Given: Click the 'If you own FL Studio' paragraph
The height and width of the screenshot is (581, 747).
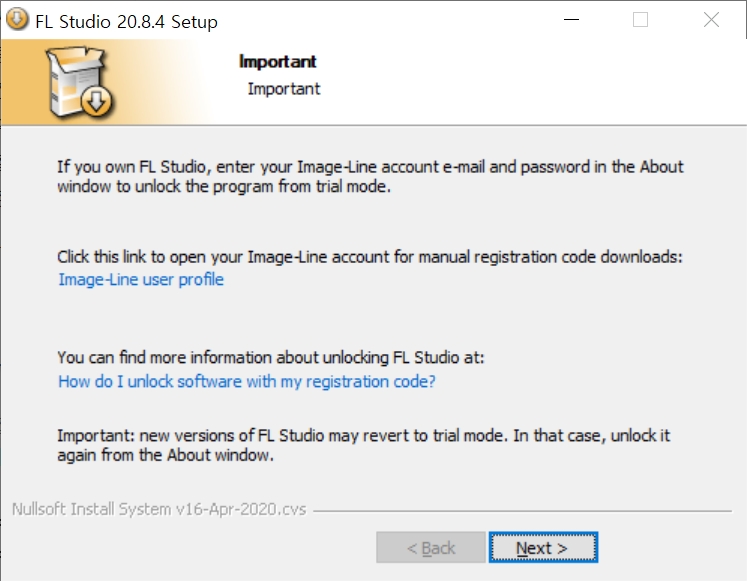Looking at the screenshot, I should pyautogui.click(x=371, y=177).
